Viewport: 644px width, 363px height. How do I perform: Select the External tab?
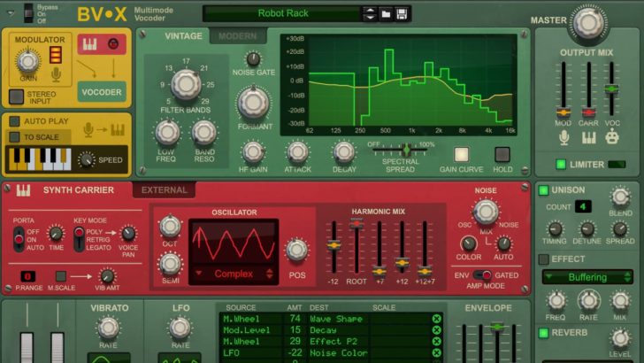(x=164, y=190)
